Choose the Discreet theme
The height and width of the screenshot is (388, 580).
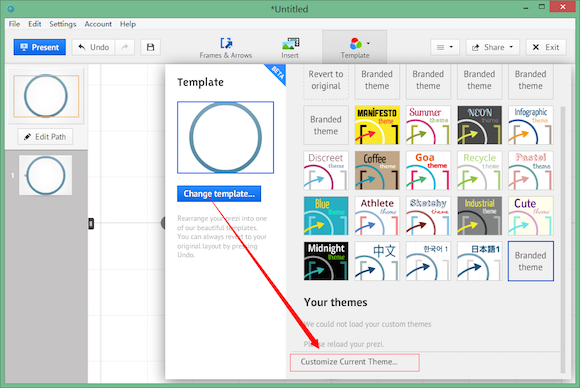(x=326, y=171)
